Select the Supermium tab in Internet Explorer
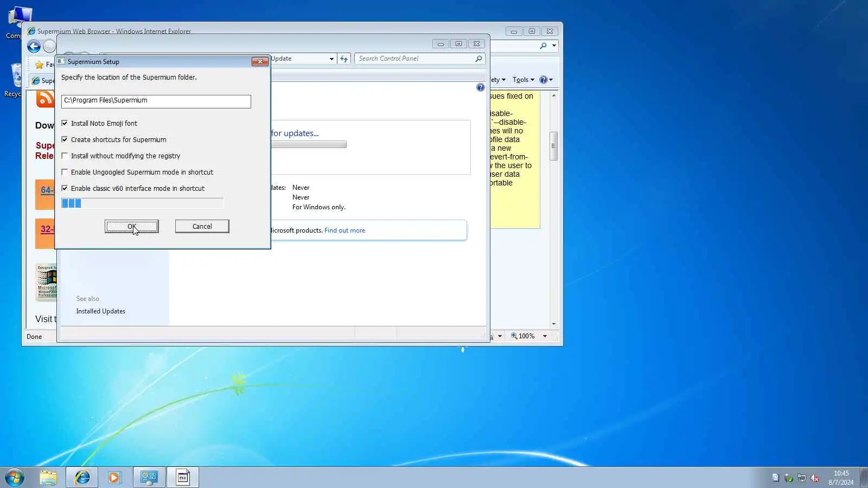This screenshot has width=868, height=488. [x=43, y=81]
